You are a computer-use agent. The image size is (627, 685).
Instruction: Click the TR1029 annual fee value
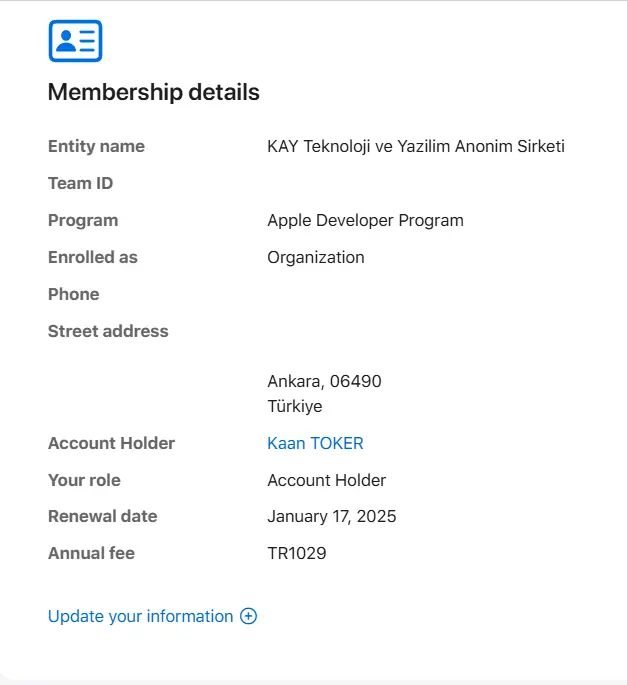point(297,553)
